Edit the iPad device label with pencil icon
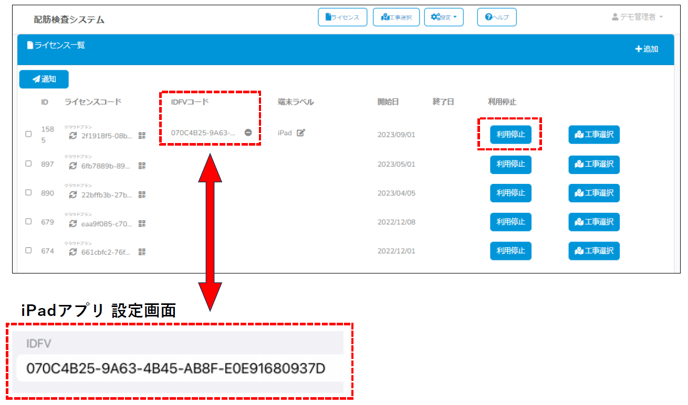Screen dimensions: 688x405 pos(300,132)
